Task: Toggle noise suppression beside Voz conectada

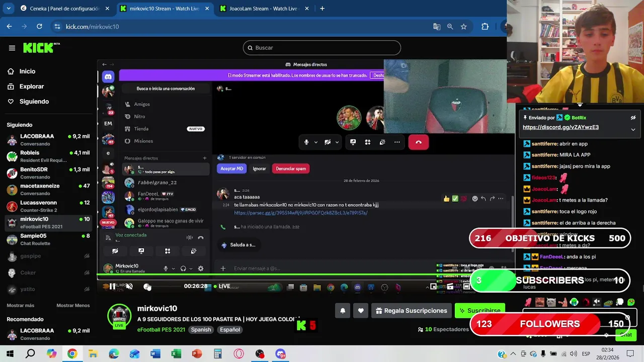Action: tap(190, 237)
